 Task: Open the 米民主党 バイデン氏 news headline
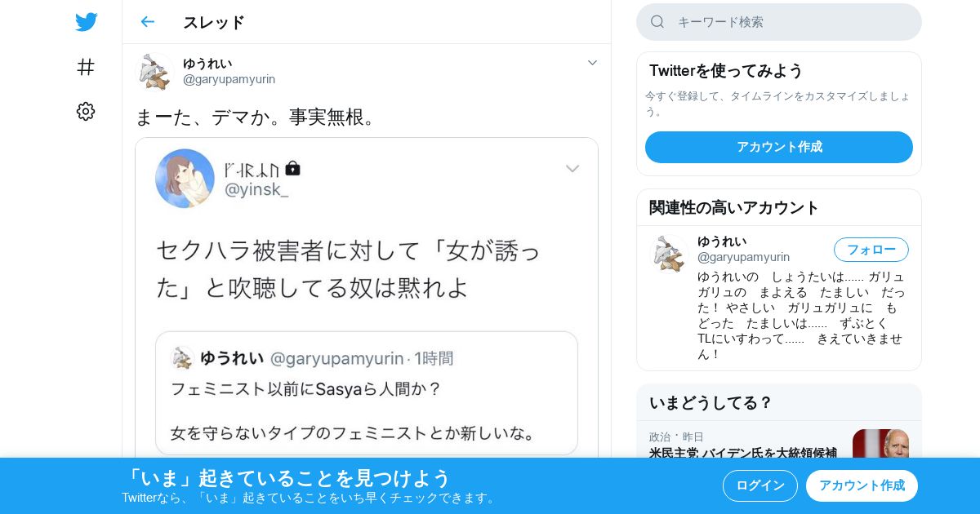(x=743, y=453)
